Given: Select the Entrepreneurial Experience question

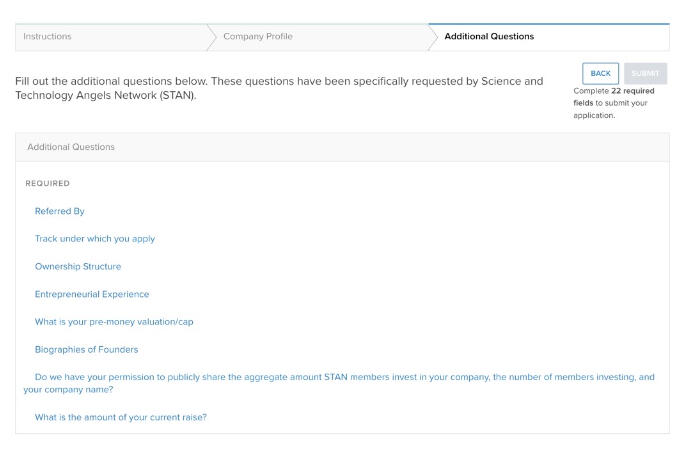Looking at the screenshot, I should pyautogui.click(x=92, y=294).
